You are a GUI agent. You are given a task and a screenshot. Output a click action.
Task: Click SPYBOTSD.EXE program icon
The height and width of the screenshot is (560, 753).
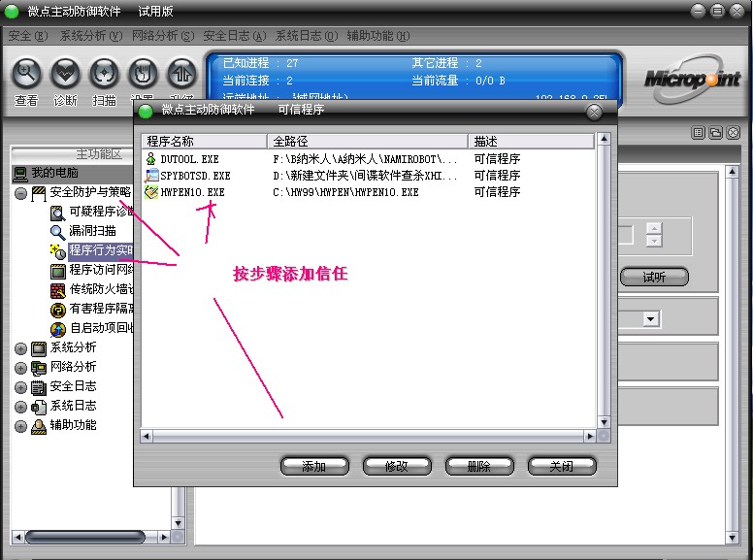point(151,176)
